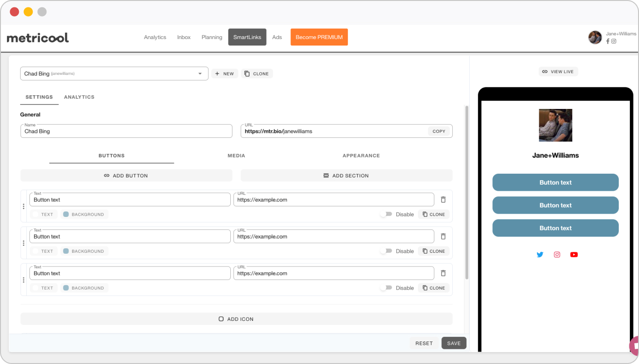This screenshot has height=364, width=639.
Task: Click the YouTube icon in phone preview
Action: [574, 255]
